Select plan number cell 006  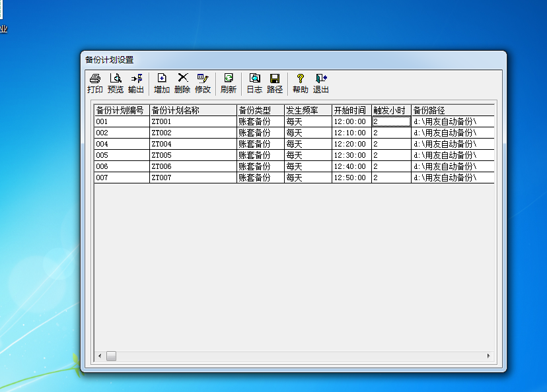tap(122, 166)
